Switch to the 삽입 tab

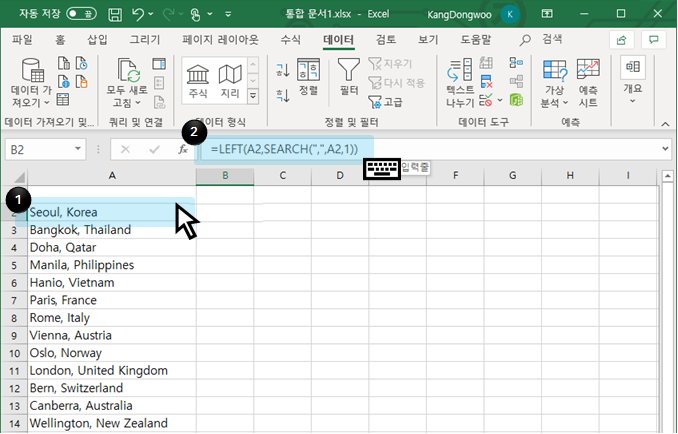pyautogui.click(x=97, y=40)
